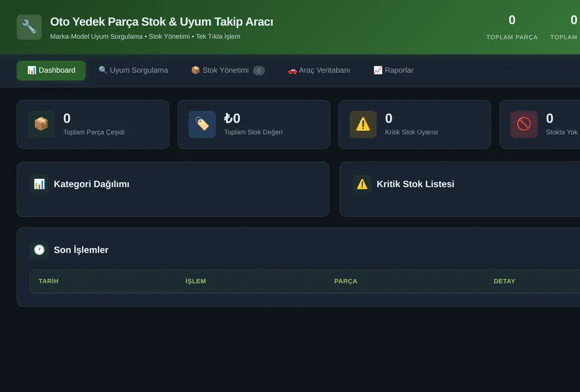The height and width of the screenshot is (392, 580).
Task: Click the ₺0 stock value figure
Action: click(232, 118)
